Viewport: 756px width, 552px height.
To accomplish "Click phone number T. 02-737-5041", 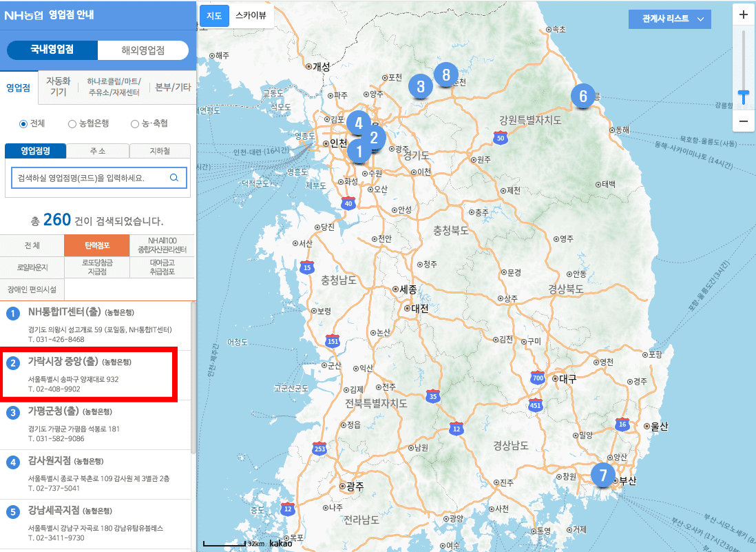I will tap(54, 489).
